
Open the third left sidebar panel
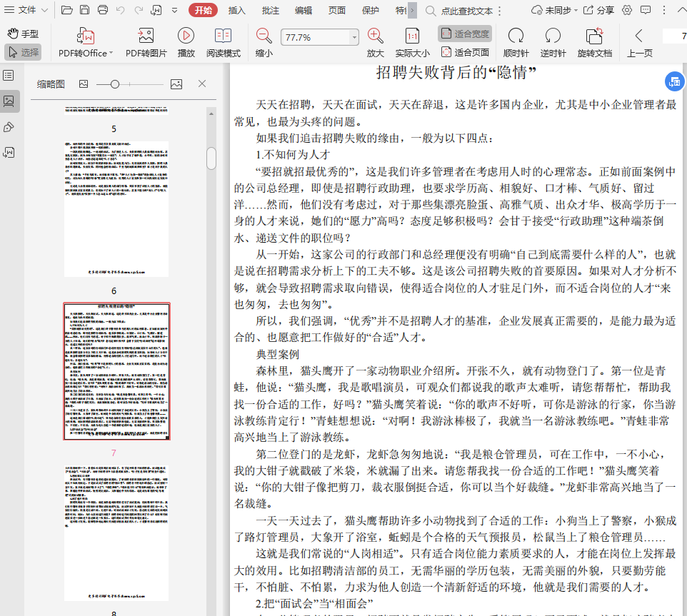tap(9, 127)
